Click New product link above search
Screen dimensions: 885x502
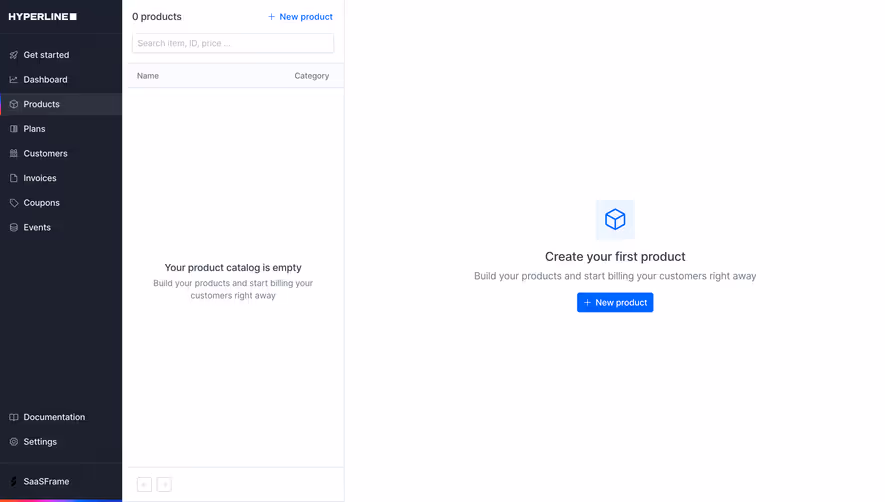[x=300, y=17]
